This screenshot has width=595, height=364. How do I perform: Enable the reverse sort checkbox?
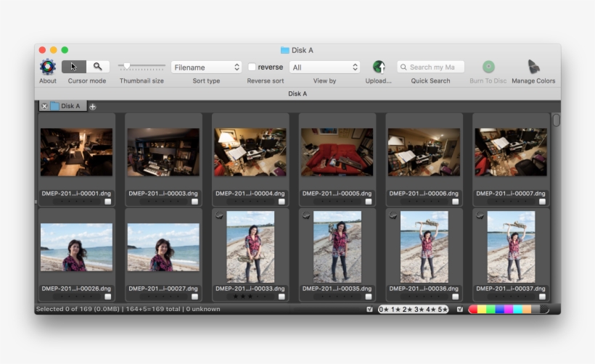(x=252, y=67)
